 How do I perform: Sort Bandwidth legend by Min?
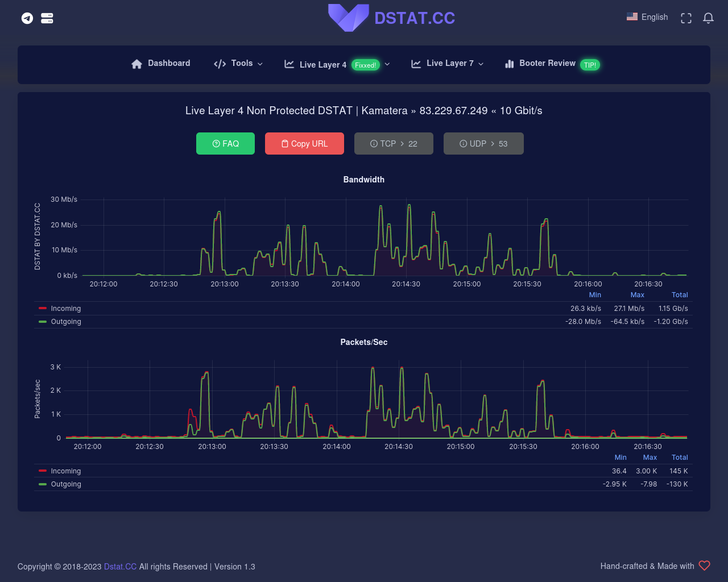(595, 295)
